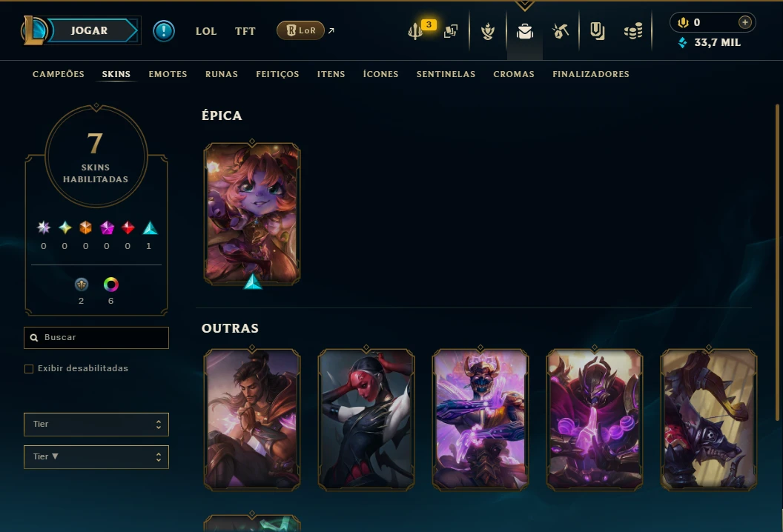
Task: Click the blue exclamation notification icon
Action: [x=164, y=31]
